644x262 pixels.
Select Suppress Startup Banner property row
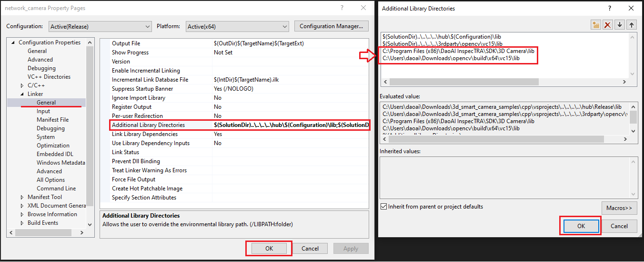click(x=234, y=89)
